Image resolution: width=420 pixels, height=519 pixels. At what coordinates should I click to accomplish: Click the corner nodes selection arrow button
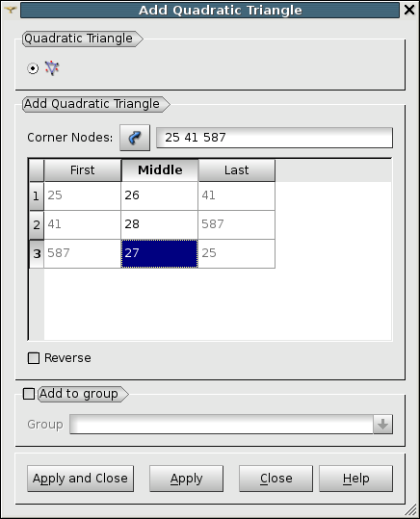point(135,138)
